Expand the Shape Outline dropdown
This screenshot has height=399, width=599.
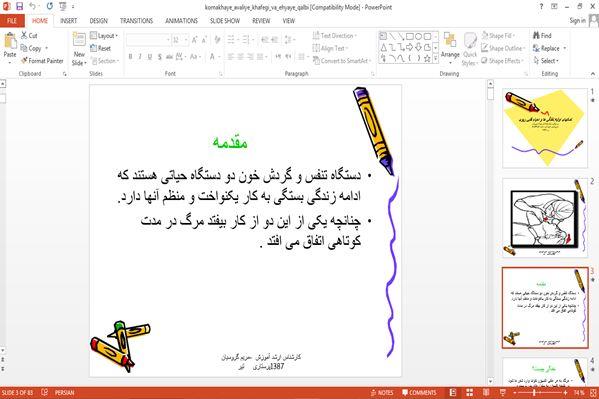(503, 48)
